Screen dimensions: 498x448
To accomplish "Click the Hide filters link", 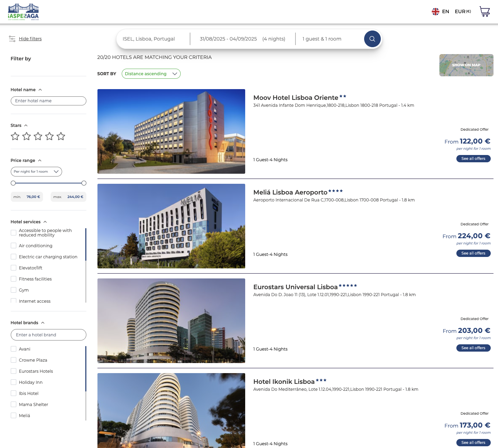I will [x=30, y=38].
